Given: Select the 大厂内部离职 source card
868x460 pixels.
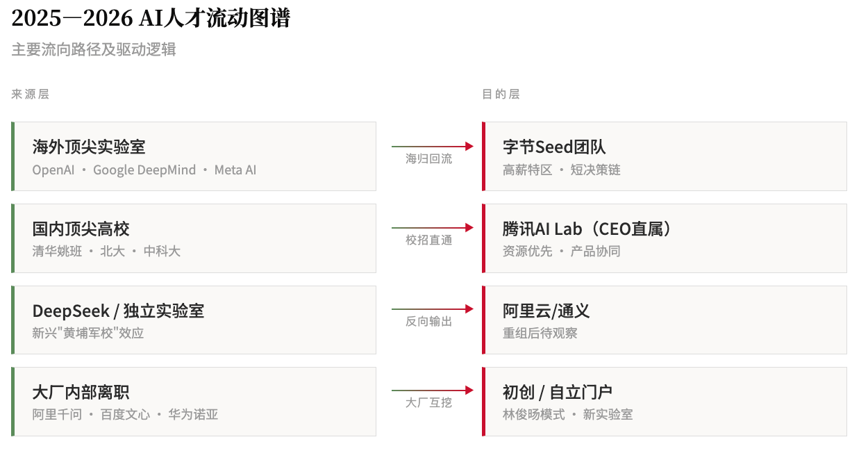Looking at the screenshot, I should [x=194, y=402].
